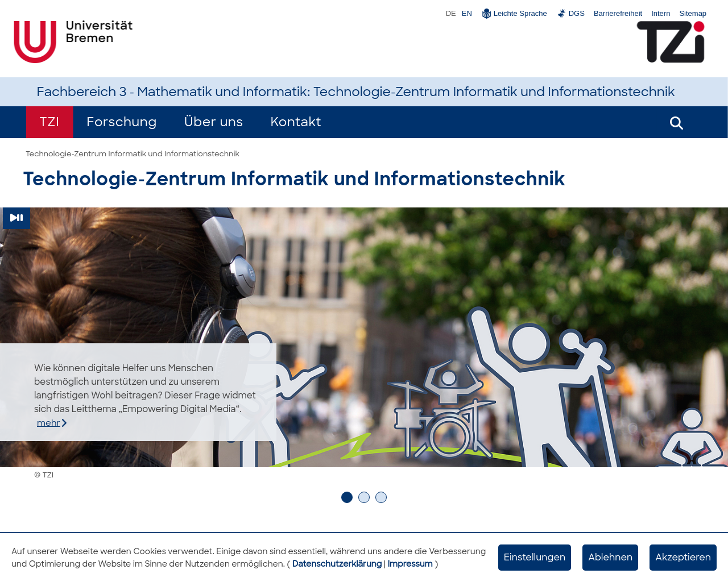
Task: Click the main page heading
Action: [294, 179]
